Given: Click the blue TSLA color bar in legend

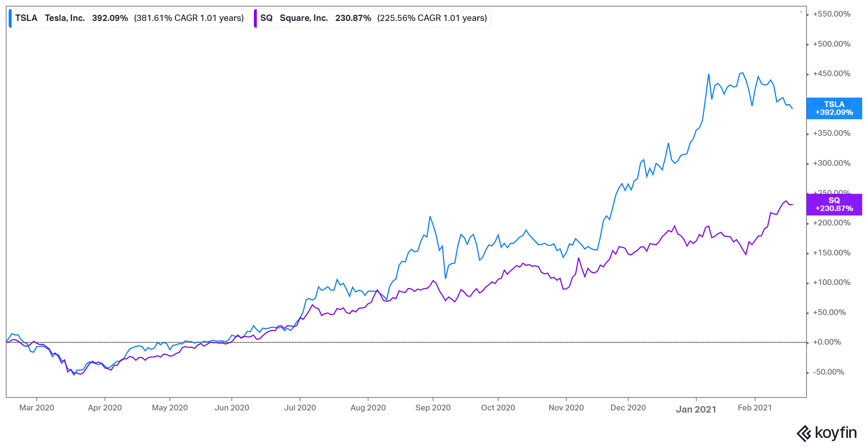Looking at the screenshot, I should pyautogui.click(x=10, y=18).
